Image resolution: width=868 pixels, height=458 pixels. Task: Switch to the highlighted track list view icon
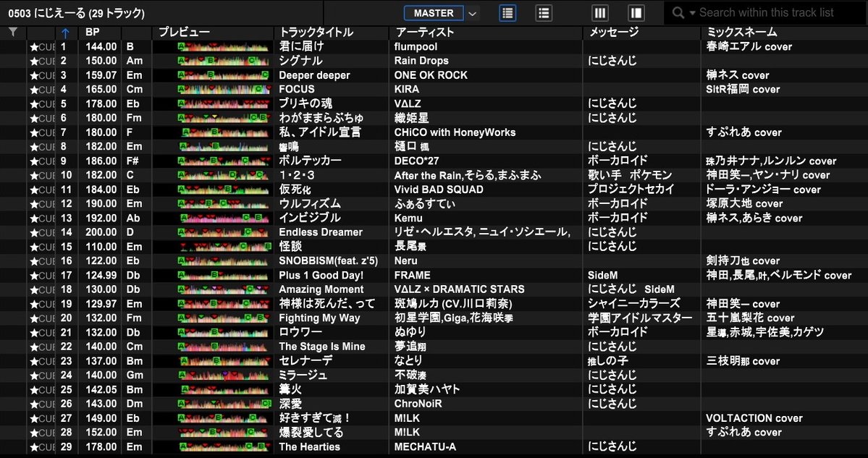pyautogui.click(x=507, y=13)
